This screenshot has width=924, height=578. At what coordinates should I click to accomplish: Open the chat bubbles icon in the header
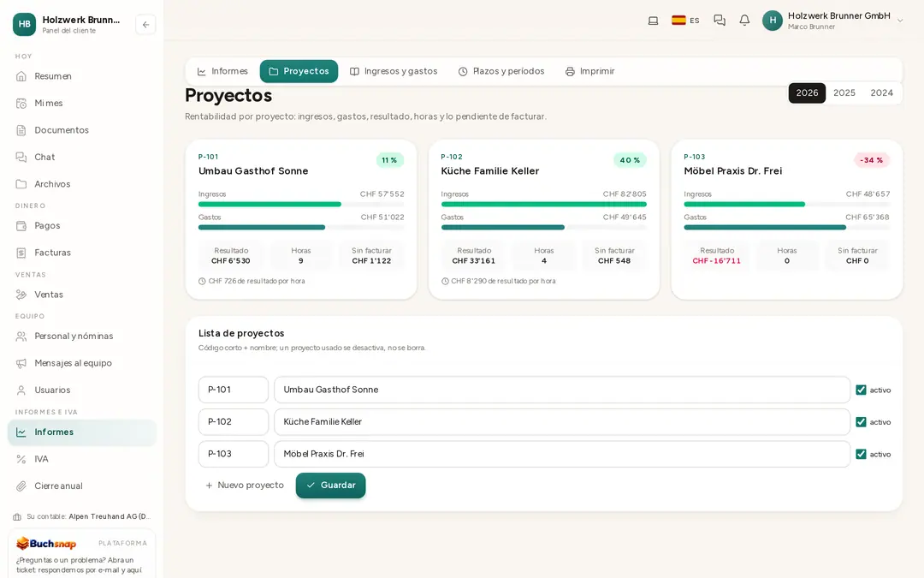(720, 21)
